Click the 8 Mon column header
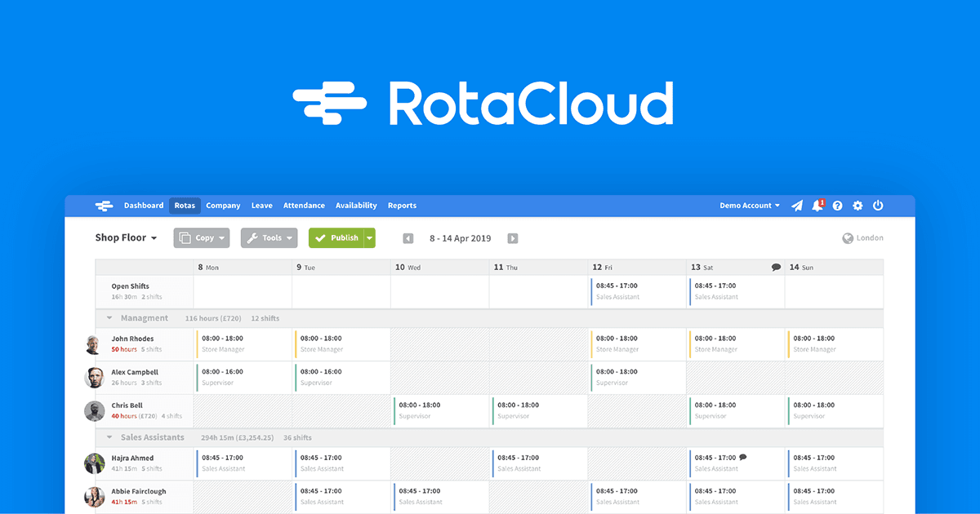 (x=243, y=267)
